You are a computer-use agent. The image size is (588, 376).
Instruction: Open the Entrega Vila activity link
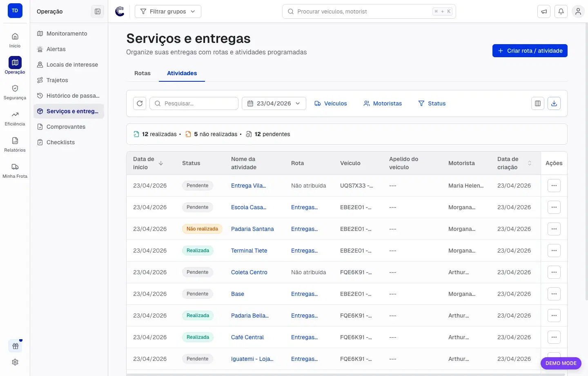[248, 186]
